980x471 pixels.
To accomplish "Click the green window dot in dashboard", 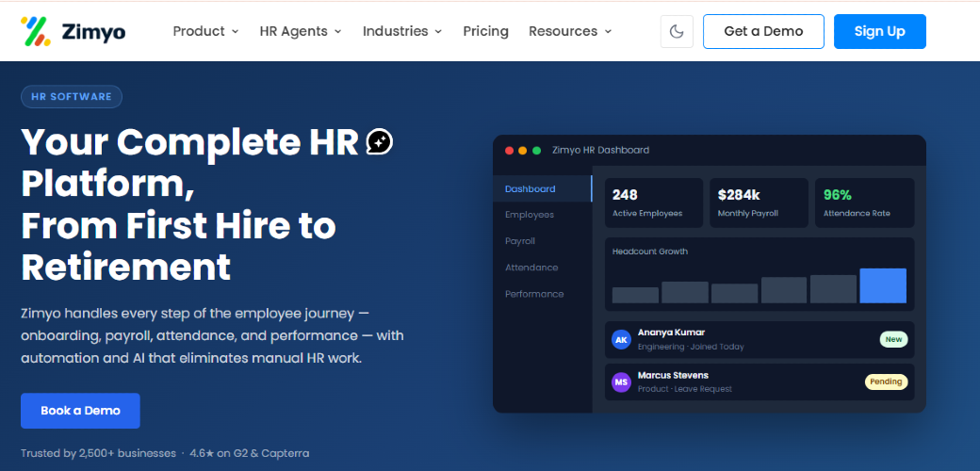I will (536, 151).
